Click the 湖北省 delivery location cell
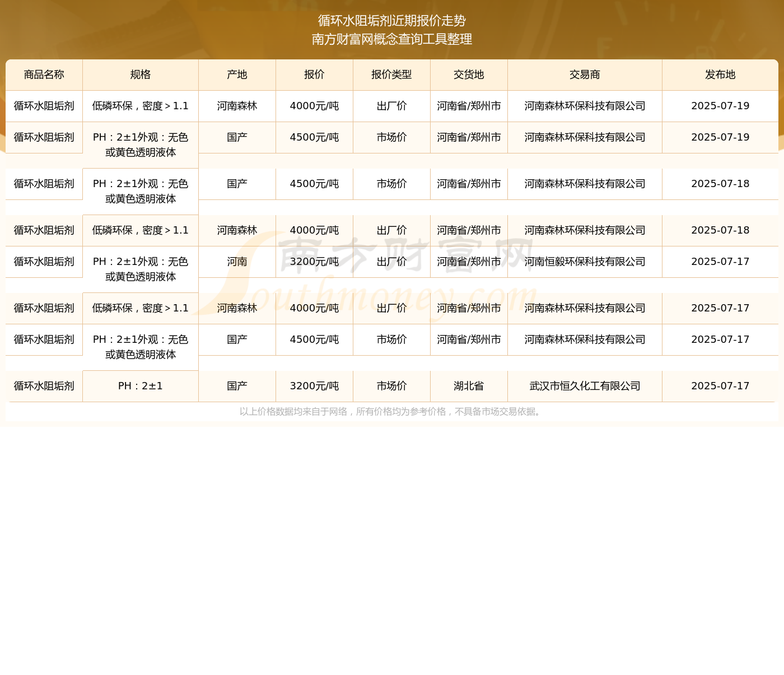 [x=469, y=386]
